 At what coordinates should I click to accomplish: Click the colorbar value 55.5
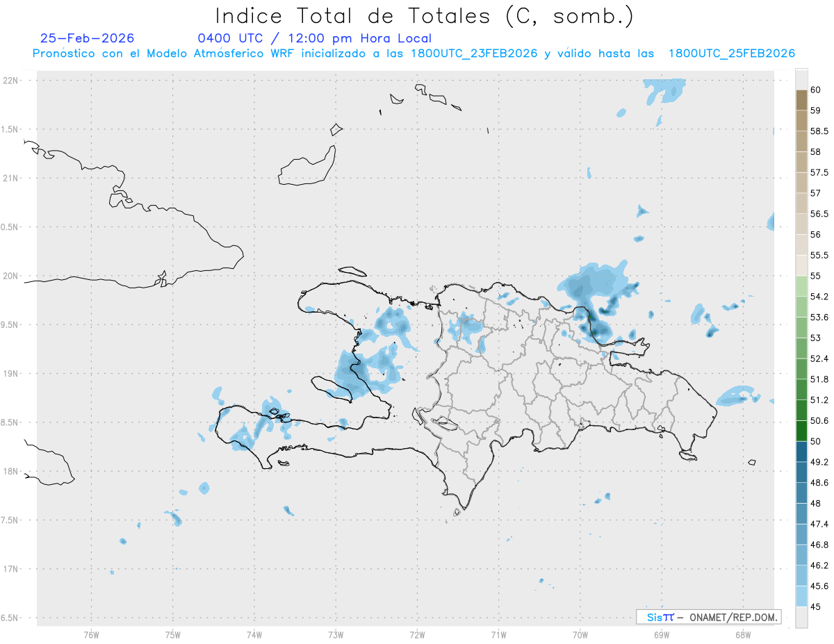click(x=819, y=255)
